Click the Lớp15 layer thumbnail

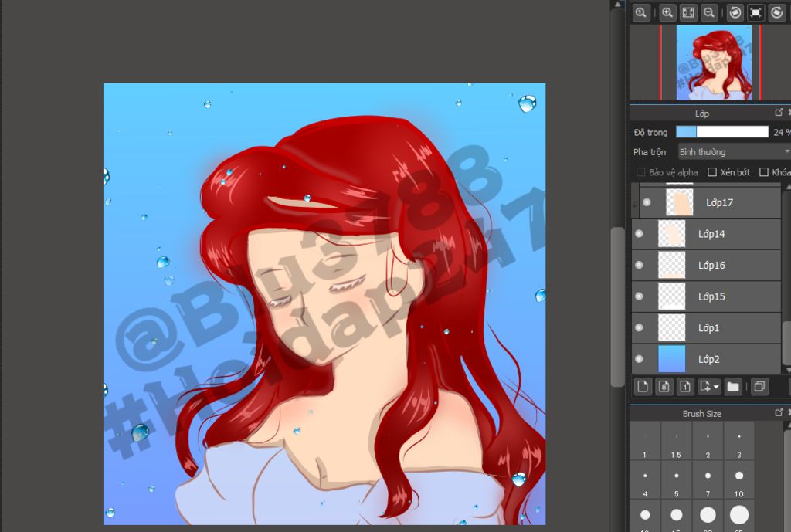point(672,296)
